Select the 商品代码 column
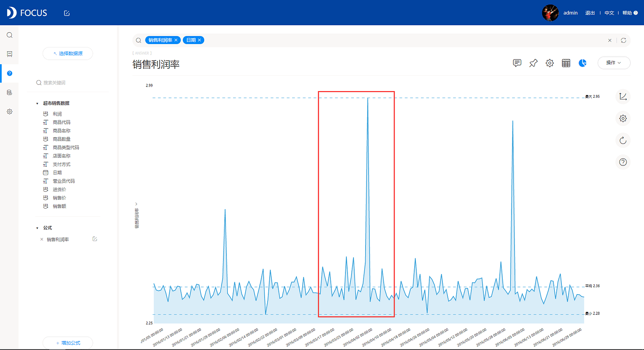The height and width of the screenshot is (350, 644). coord(61,123)
